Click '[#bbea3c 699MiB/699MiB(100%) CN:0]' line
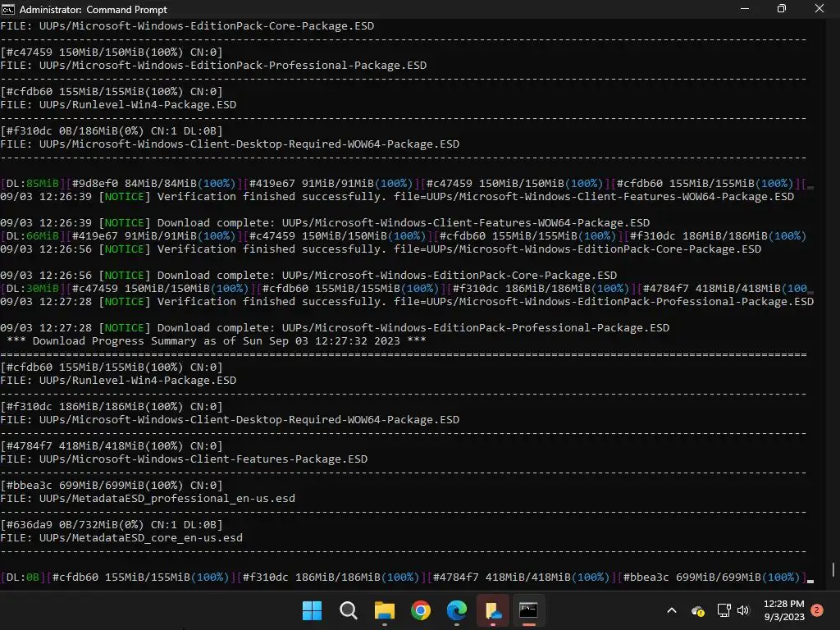This screenshot has width=840, height=630. tap(112, 486)
